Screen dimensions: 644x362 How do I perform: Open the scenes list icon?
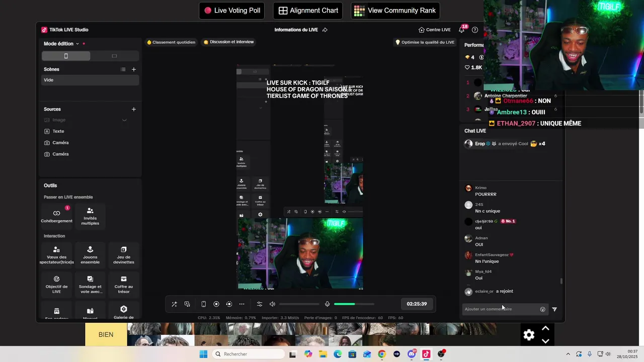tap(123, 69)
